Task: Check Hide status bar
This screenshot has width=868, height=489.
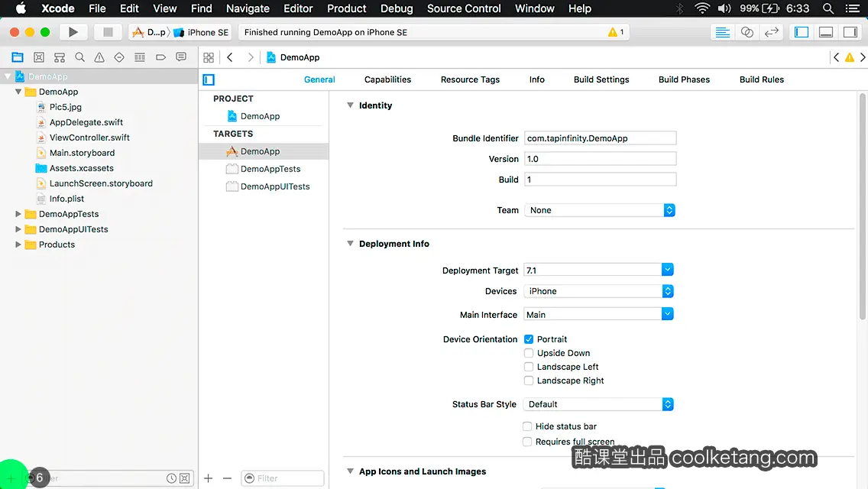Action: 527,426
